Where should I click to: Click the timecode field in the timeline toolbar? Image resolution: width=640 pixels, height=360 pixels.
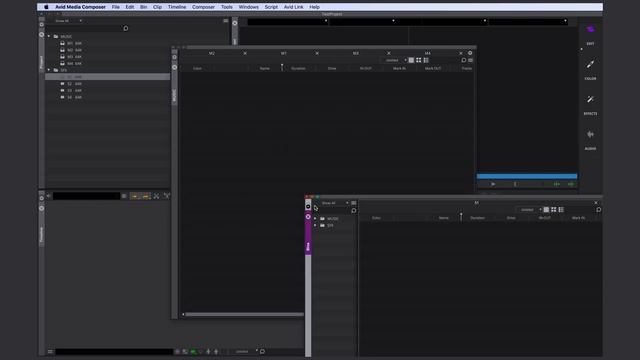[87, 196]
